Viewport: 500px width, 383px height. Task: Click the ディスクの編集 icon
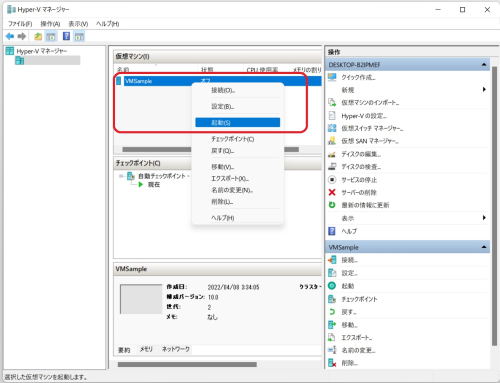[332, 154]
